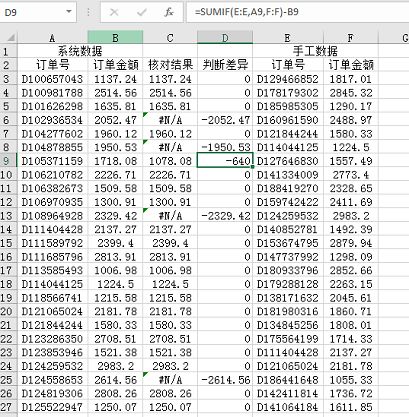Screen dimensions: 409x417
Task: Select merged header cell 系统数据
Action: point(80,51)
